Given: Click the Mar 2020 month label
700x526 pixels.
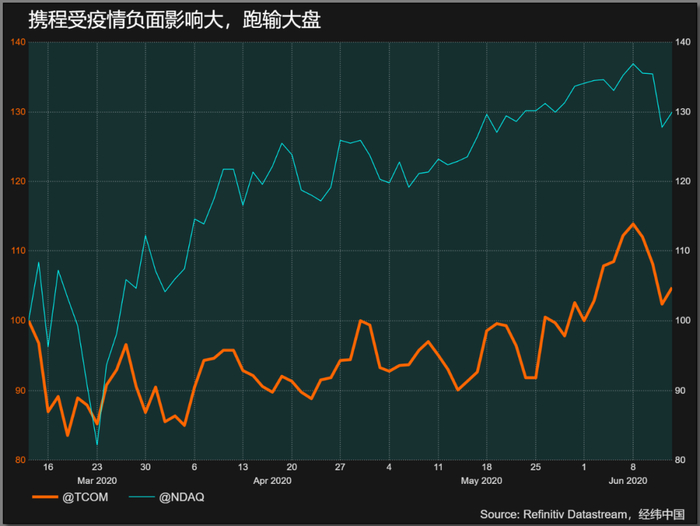Looking at the screenshot, I should tap(97, 480).
